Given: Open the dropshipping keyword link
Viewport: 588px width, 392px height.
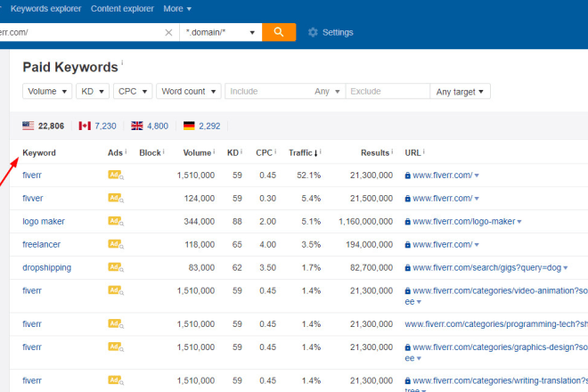Looking at the screenshot, I should tap(46, 267).
